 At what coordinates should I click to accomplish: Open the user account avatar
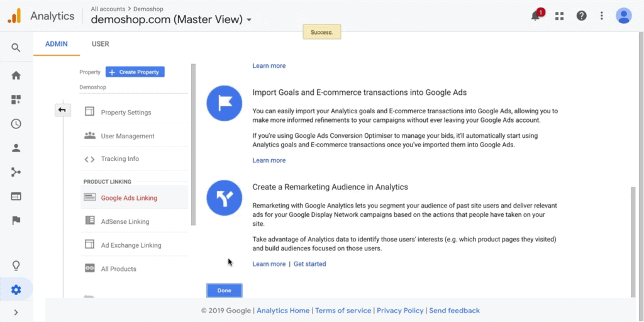pos(623,16)
